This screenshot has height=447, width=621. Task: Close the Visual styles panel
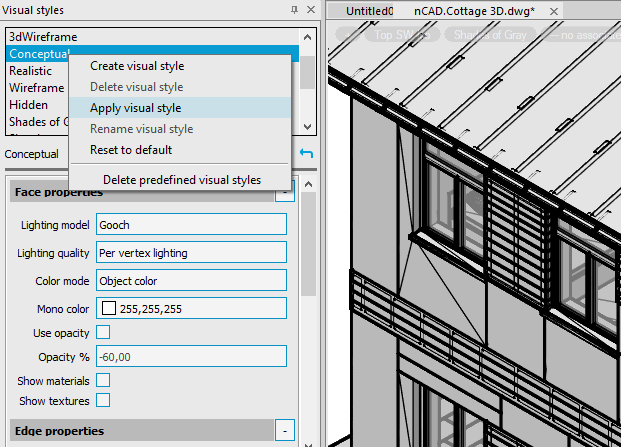309,9
